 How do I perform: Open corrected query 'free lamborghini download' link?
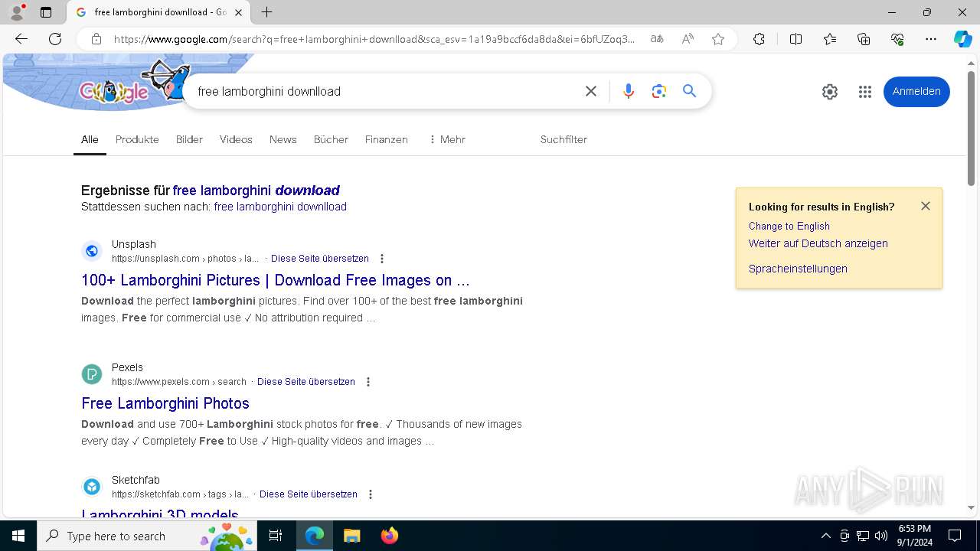pyautogui.click(x=256, y=190)
